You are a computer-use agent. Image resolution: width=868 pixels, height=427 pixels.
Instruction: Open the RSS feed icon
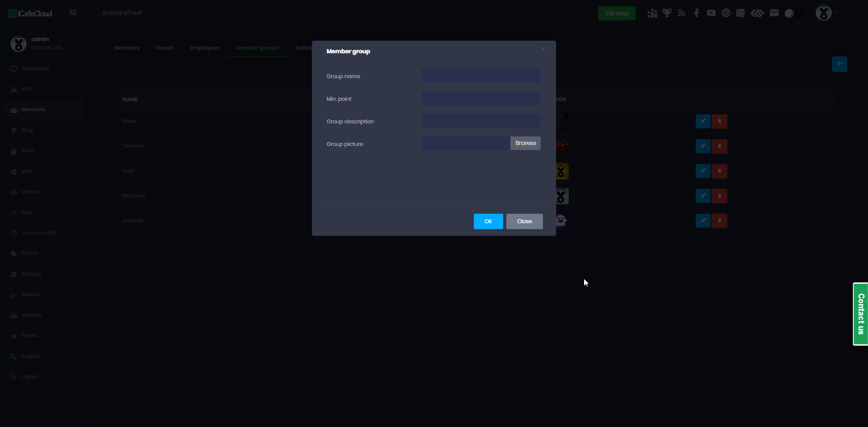(x=682, y=13)
